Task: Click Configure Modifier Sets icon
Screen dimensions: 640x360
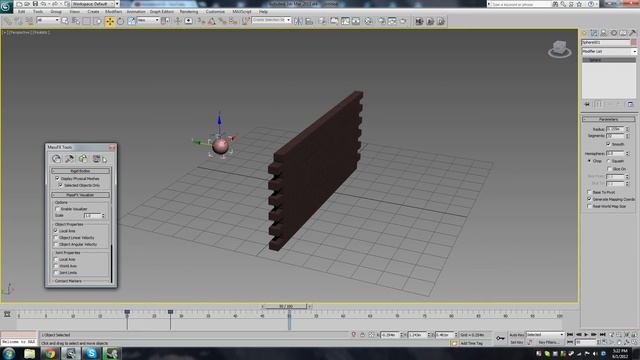Action: pyautogui.click(x=630, y=104)
